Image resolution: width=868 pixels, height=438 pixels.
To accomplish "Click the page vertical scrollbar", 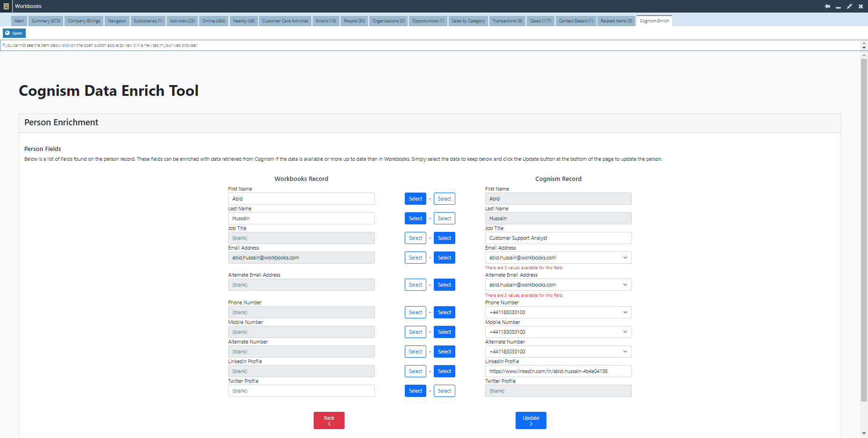I will click(x=864, y=229).
